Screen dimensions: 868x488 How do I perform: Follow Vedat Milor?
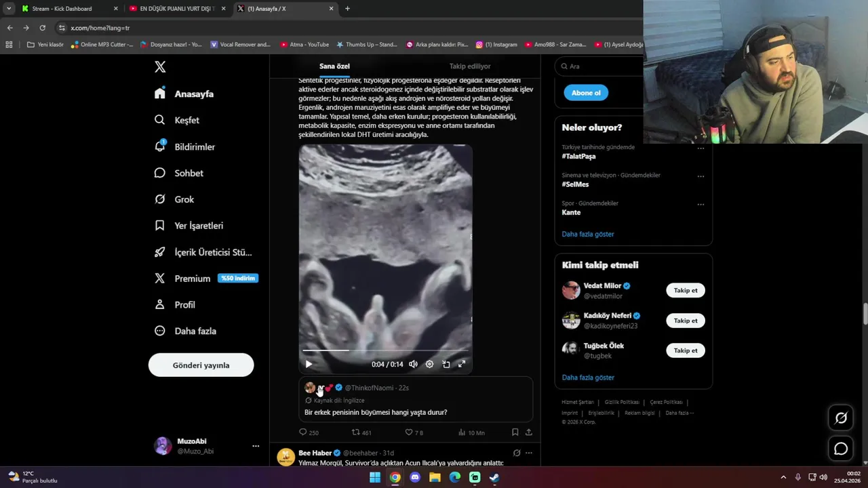click(x=686, y=290)
